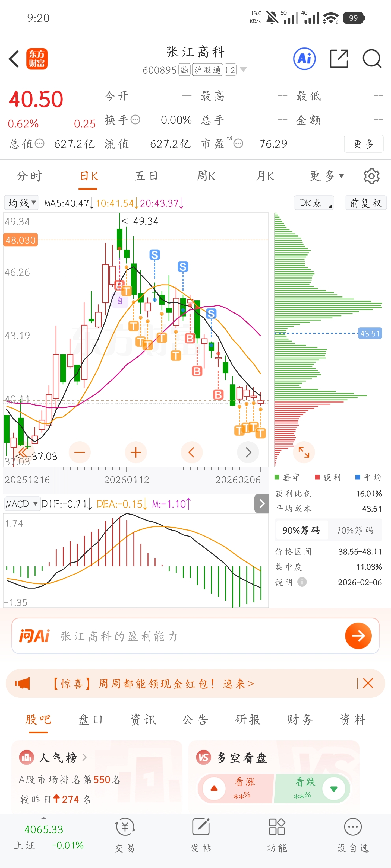The image size is (391, 868).
Task: Close the red packet banner
Action: [x=368, y=683]
